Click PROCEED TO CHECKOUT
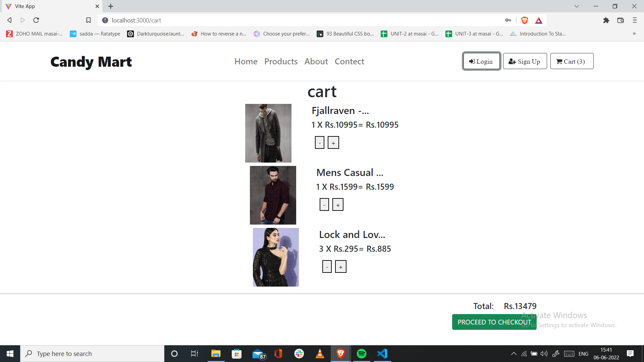 [494, 321]
